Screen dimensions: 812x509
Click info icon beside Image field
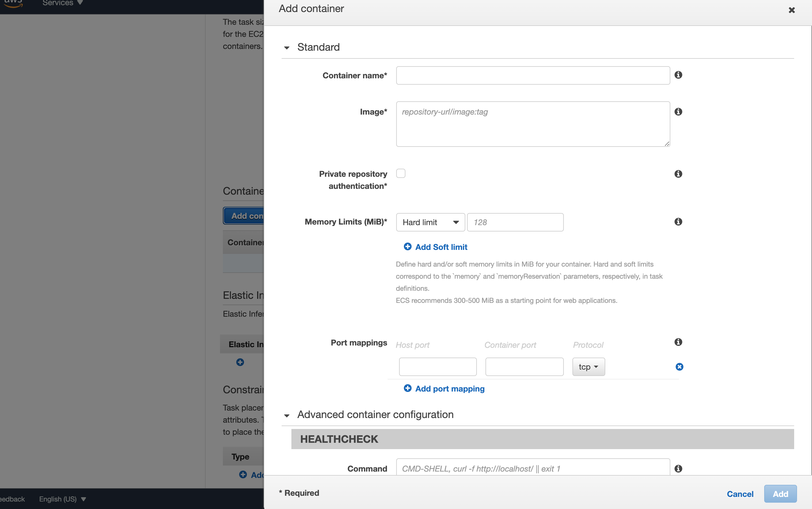(678, 111)
